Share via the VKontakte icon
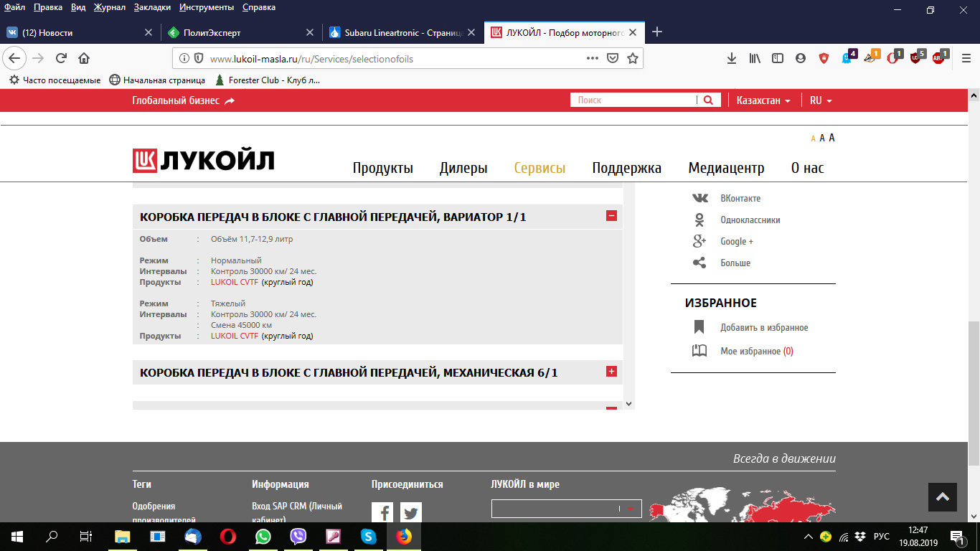Viewport: 980px width, 551px height. pyautogui.click(x=699, y=198)
